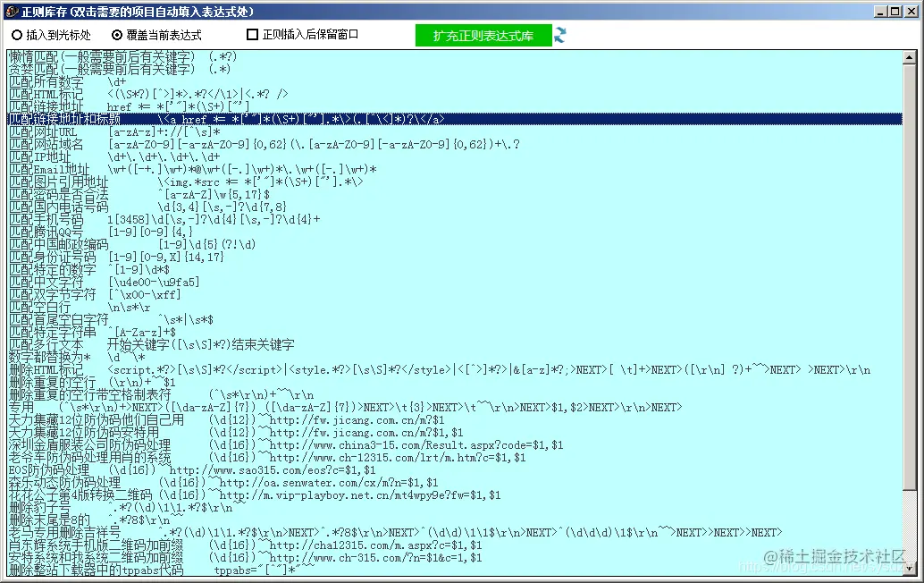Select the 删除重复的空行 ($1) row
Viewport: 924px width, 583px height.
coord(455,382)
